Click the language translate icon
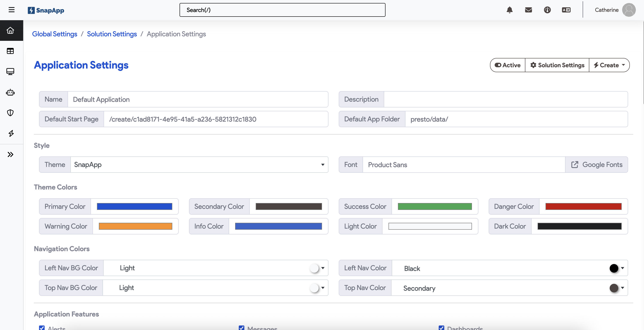Screen dimensions: 644x330 (566, 10)
